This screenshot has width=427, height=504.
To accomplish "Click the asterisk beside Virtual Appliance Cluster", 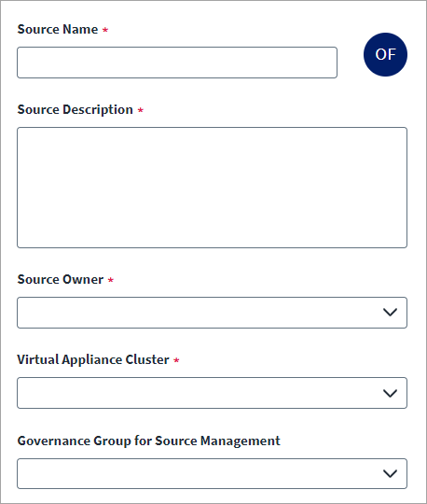I will pos(176,360).
